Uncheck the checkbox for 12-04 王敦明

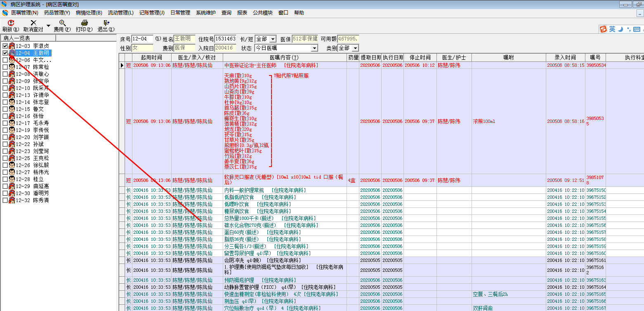tap(5, 53)
